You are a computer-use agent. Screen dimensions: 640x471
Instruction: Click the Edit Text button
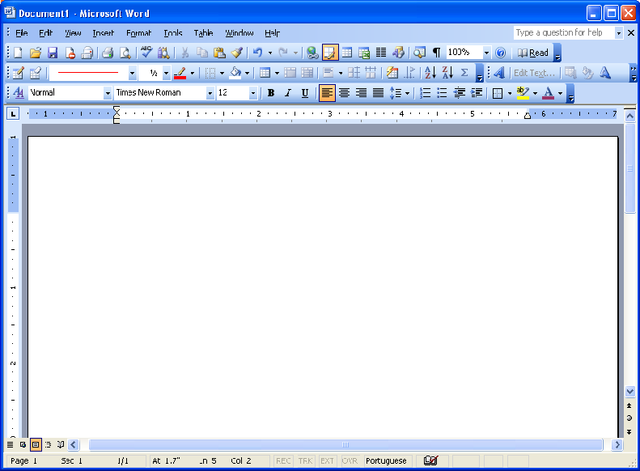click(534, 73)
